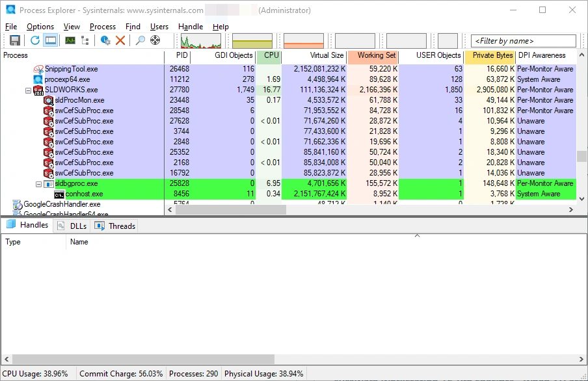This screenshot has width=588, height=381.
Task: Open the Options menu
Action: tap(40, 27)
